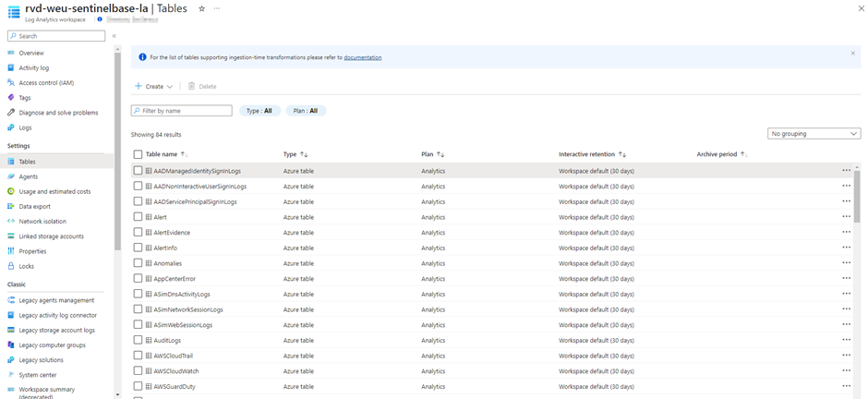Open the Plan : All filter
Screen dimensions: 868x399
pyautogui.click(x=306, y=111)
